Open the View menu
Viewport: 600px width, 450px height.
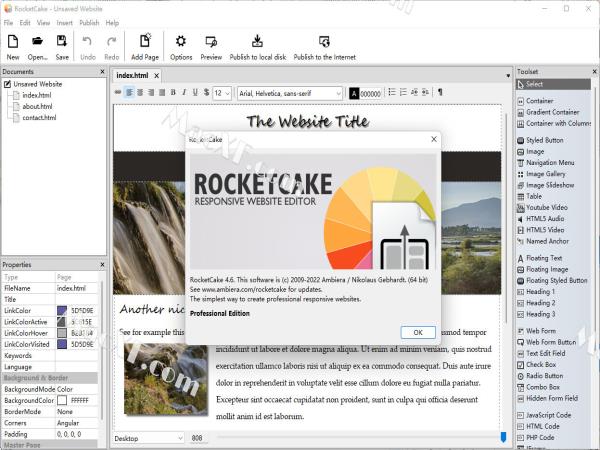tap(43, 23)
